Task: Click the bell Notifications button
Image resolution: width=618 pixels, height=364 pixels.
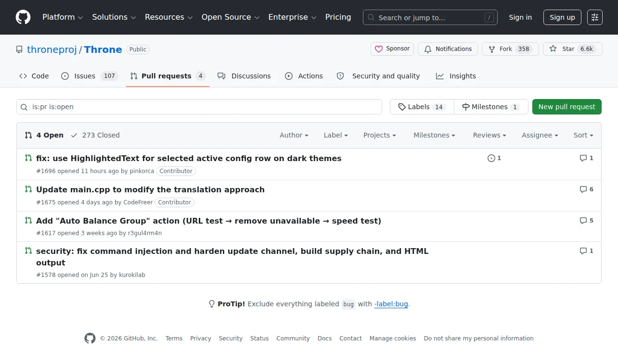Action: tap(448, 49)
